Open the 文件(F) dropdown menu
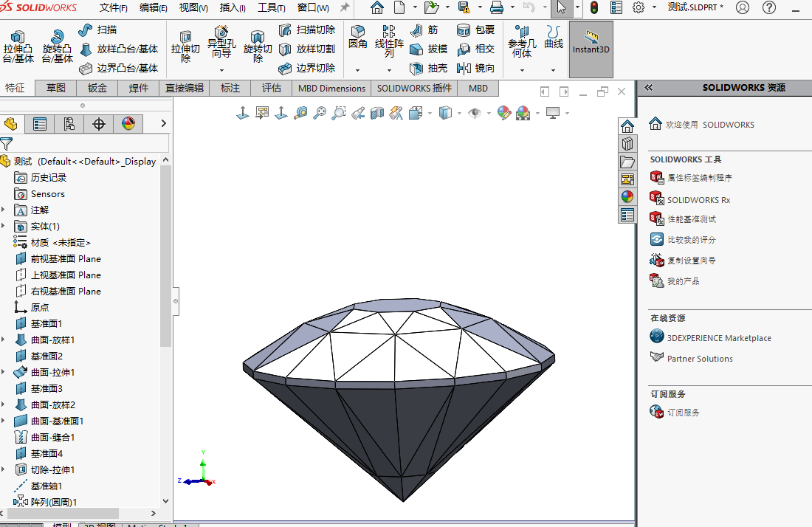812x527 pixels. pos(112,8)
